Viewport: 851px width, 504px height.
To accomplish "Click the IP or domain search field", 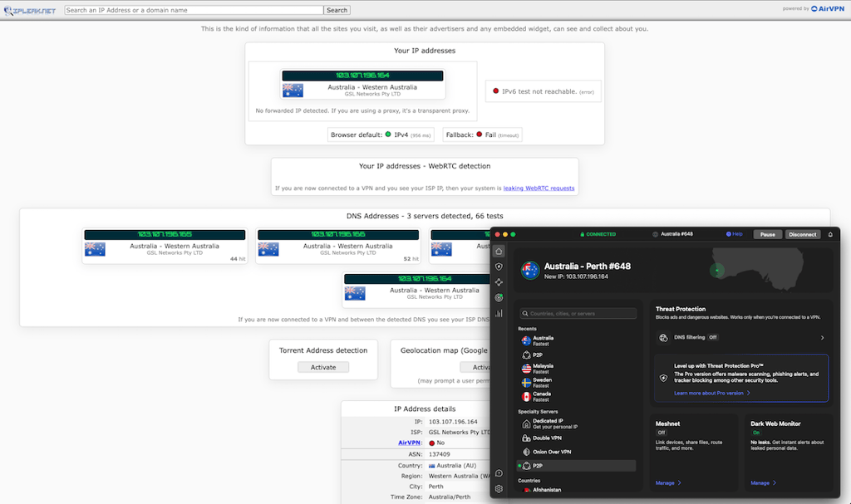I will (x=194, y=10).
